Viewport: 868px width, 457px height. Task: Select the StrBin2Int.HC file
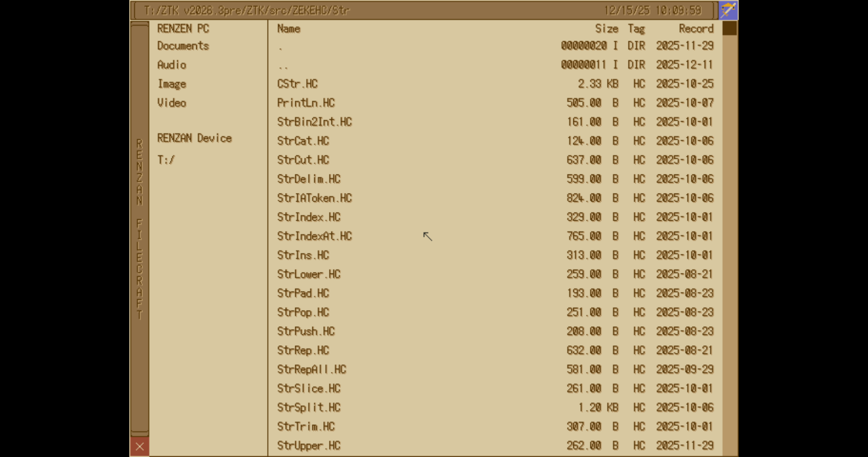tap(495, 122)
